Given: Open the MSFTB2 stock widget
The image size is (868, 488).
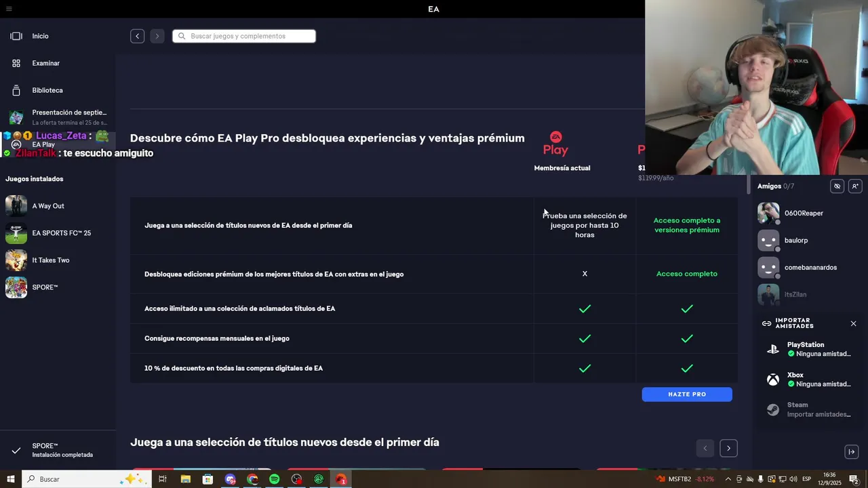Looking at the screenshot, I should click(685, 479).
